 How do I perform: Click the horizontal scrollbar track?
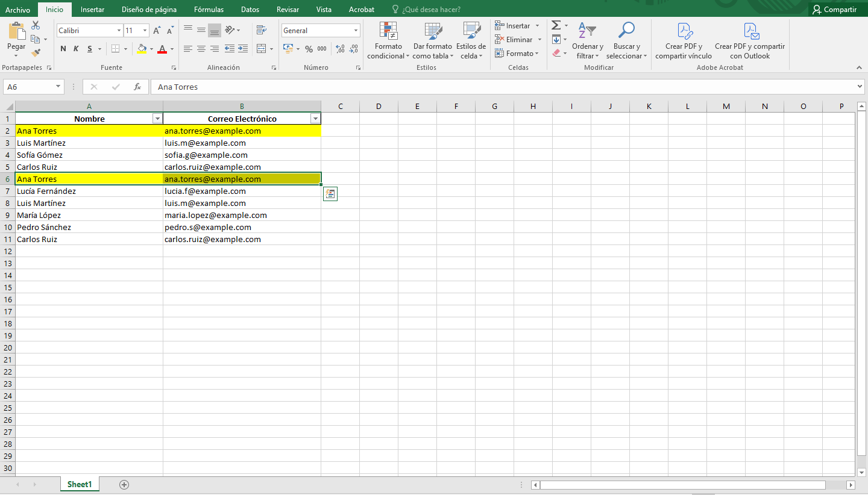pyautogui.click(x=835, y=485)
